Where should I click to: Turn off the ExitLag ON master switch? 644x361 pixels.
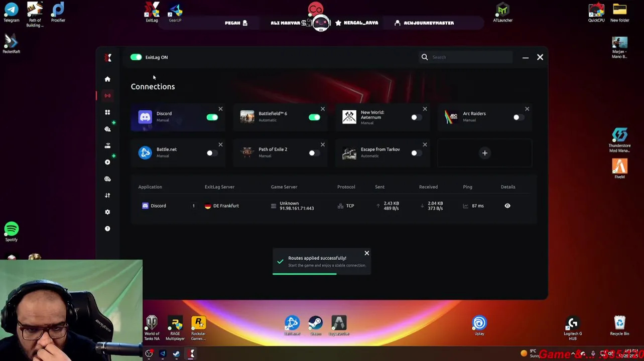136,57
